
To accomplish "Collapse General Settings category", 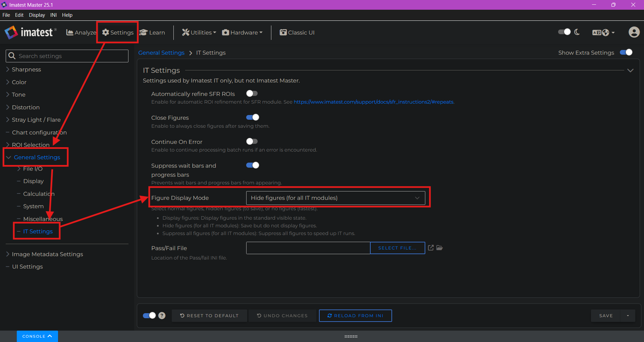I will (x=33, y=157).
